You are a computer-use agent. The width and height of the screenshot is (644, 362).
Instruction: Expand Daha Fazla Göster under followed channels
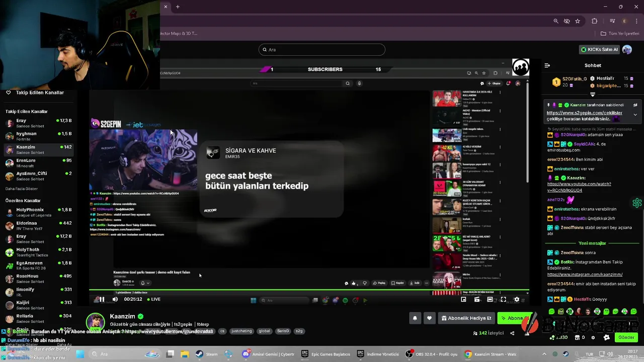pyautogui.click(x=21, y=189)
